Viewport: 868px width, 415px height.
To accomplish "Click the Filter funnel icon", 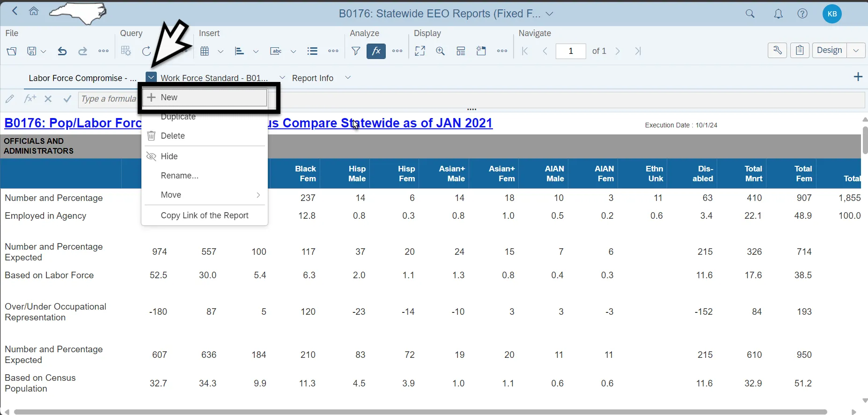I will point(356,51).
